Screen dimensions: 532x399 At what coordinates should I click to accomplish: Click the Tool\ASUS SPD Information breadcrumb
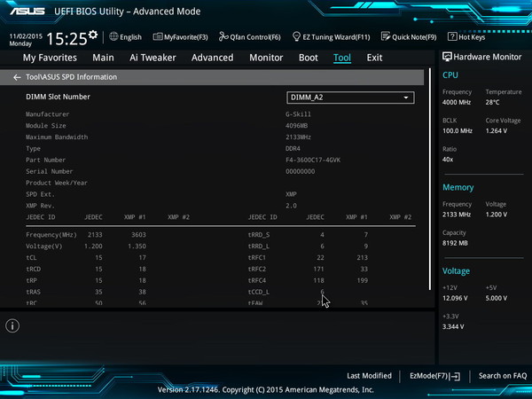click(x=72, y=77)
